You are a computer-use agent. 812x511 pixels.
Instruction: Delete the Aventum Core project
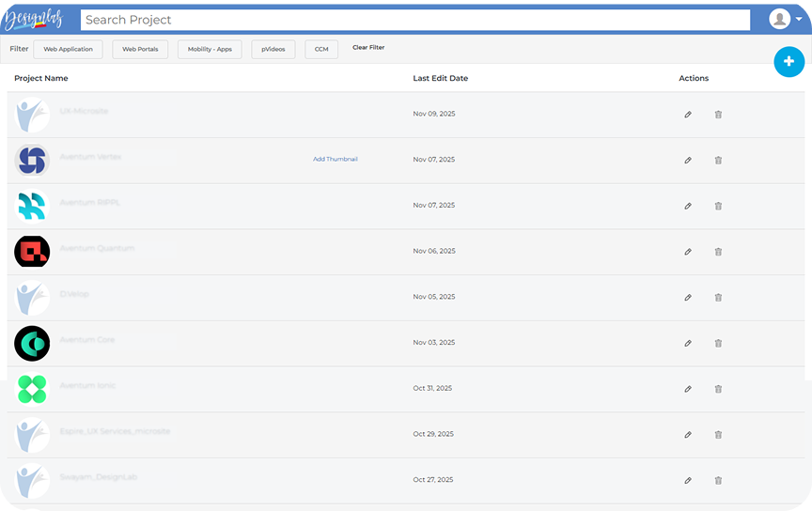point(718,343)
